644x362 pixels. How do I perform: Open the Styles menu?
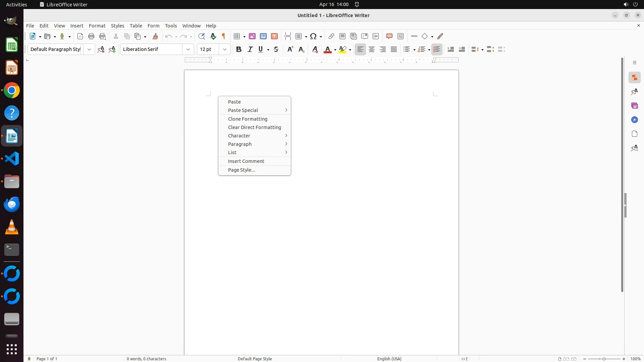pos(117,26)
